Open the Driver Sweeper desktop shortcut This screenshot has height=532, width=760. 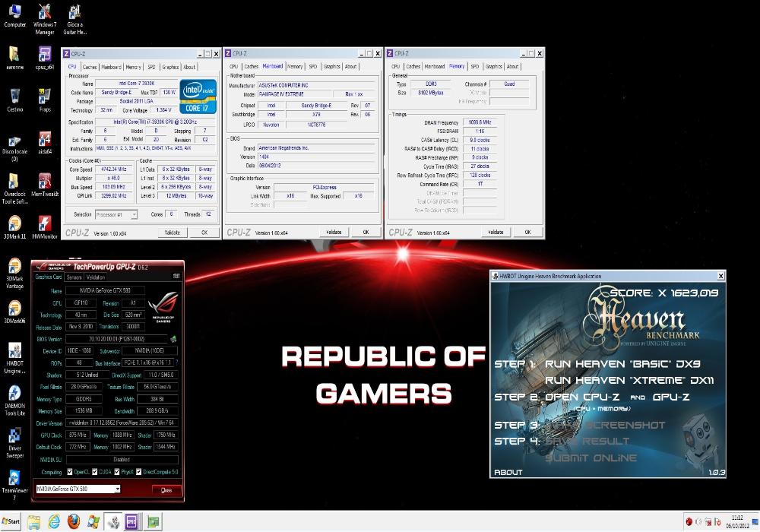(14, 443)
